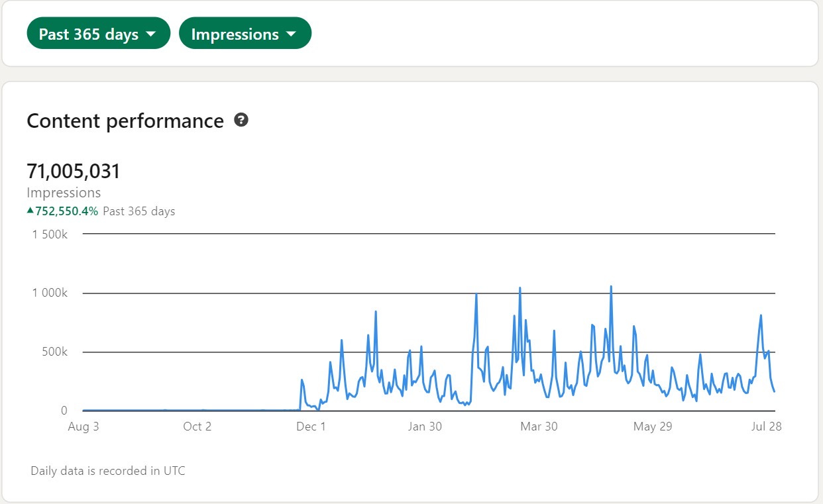Click the 500k y-axis label

pos(54,352)
